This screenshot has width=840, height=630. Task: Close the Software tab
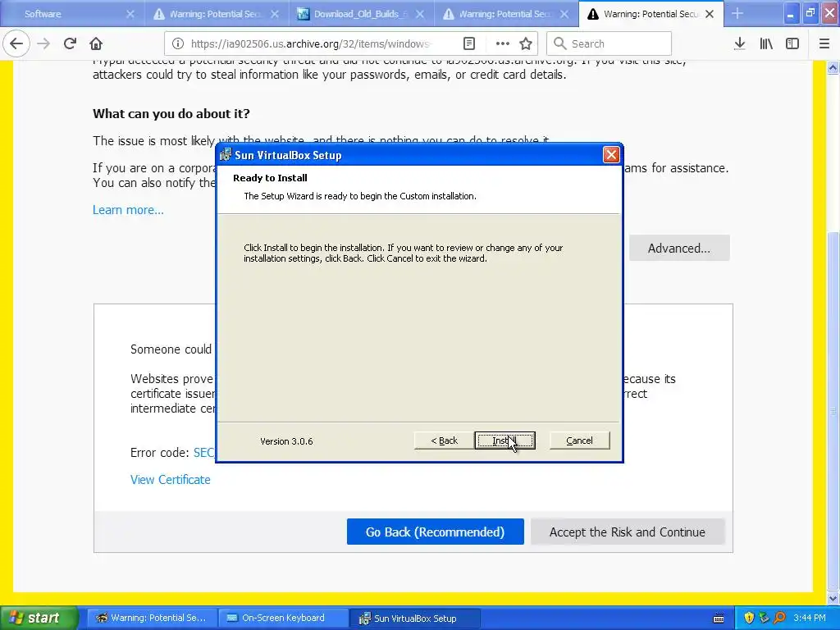click(130, 14)
